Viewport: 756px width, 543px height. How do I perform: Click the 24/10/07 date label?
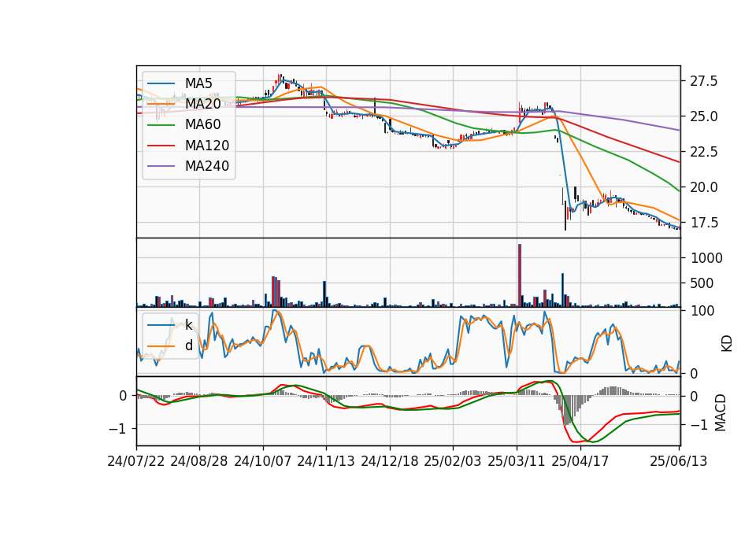coord(263,461)
